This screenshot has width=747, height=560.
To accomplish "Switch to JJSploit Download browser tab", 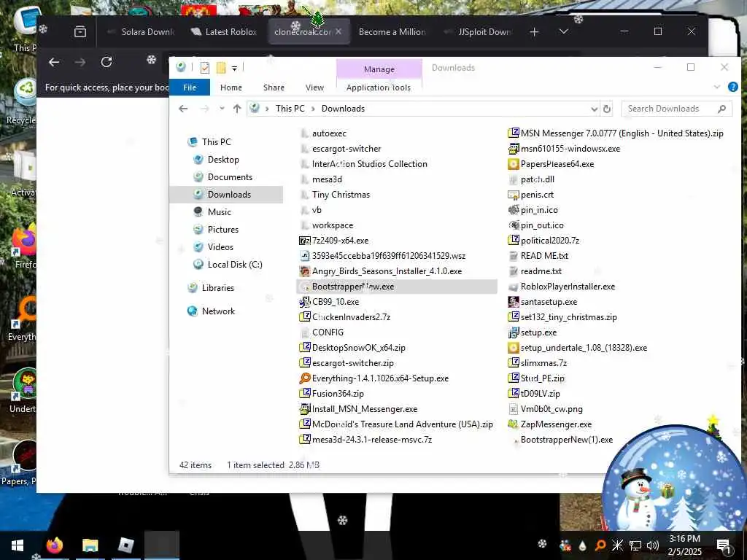I will point(479,32).
